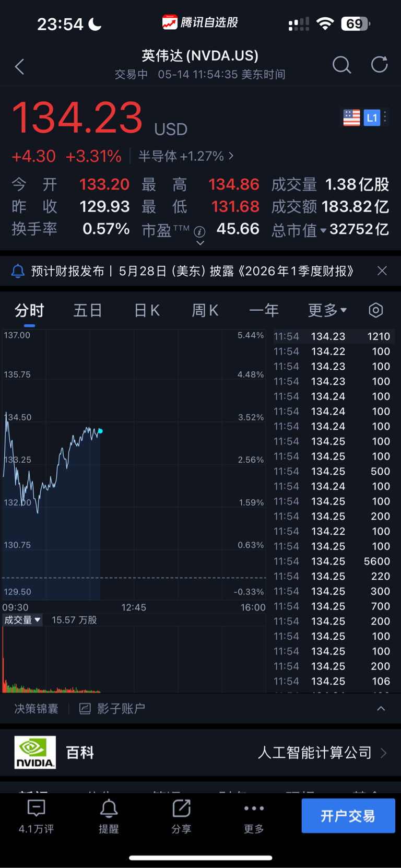The image size is (401, 868).
Task: Open 决策锦囊 decision tips link
Action: tap(36, 709)
